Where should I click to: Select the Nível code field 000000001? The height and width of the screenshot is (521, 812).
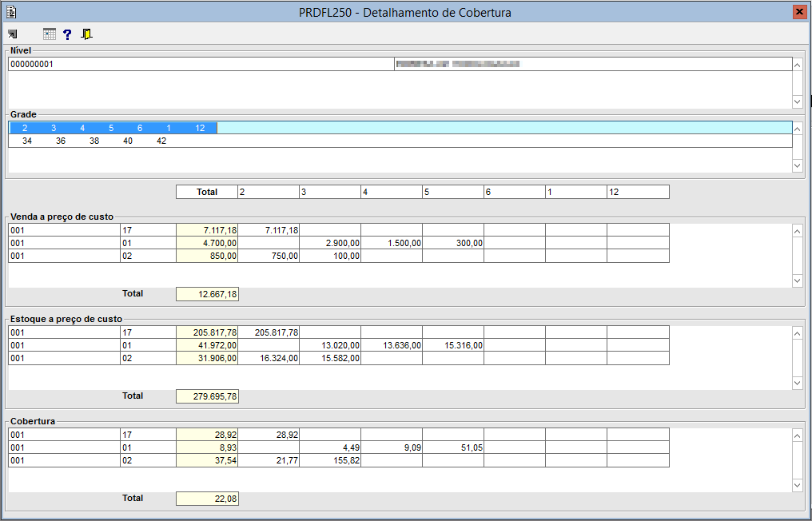point(201,64)
